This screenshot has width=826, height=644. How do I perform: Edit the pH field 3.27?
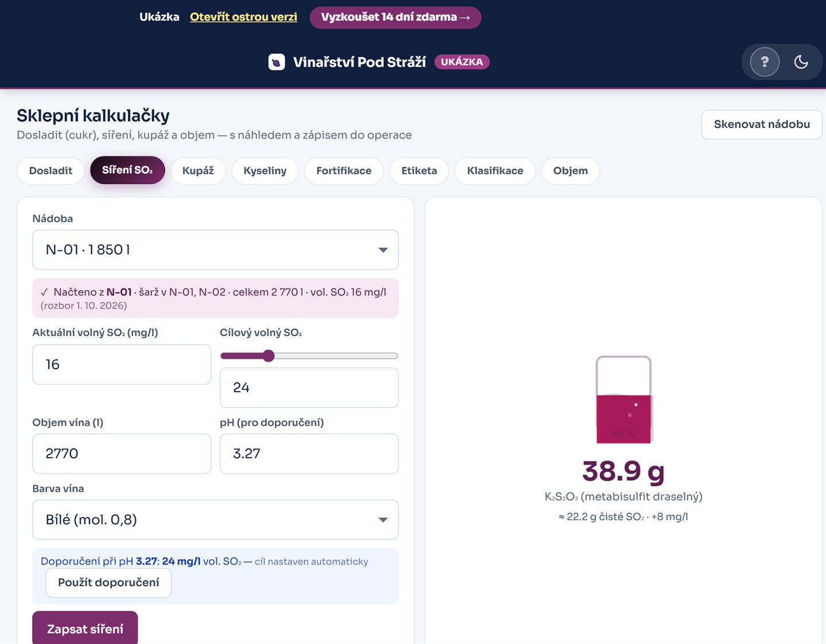(x=309, y=454)
